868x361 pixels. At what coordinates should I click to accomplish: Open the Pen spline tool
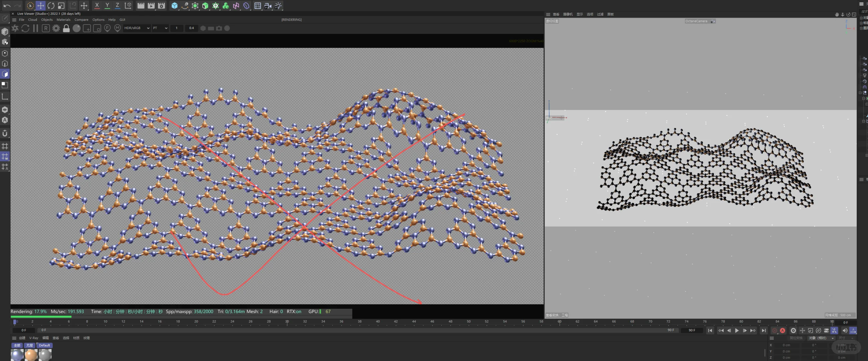click(x=185, y=6)
